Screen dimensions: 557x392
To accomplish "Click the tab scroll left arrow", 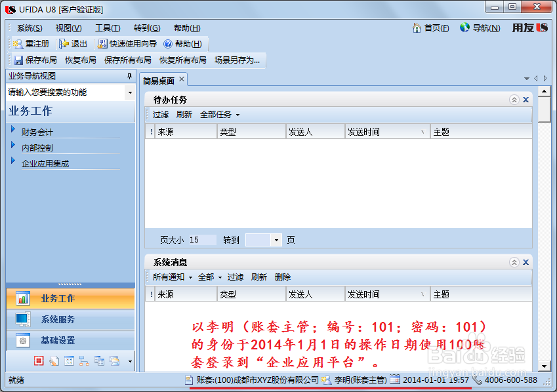I will pos(536,79).
